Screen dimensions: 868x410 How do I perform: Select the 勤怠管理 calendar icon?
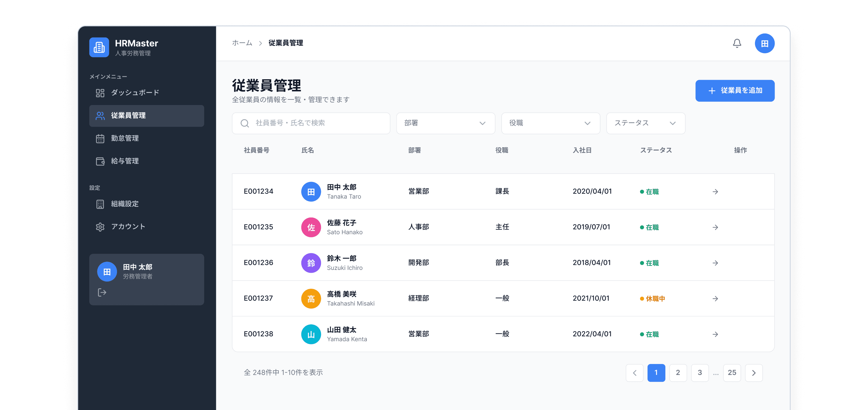coord(100,138)
